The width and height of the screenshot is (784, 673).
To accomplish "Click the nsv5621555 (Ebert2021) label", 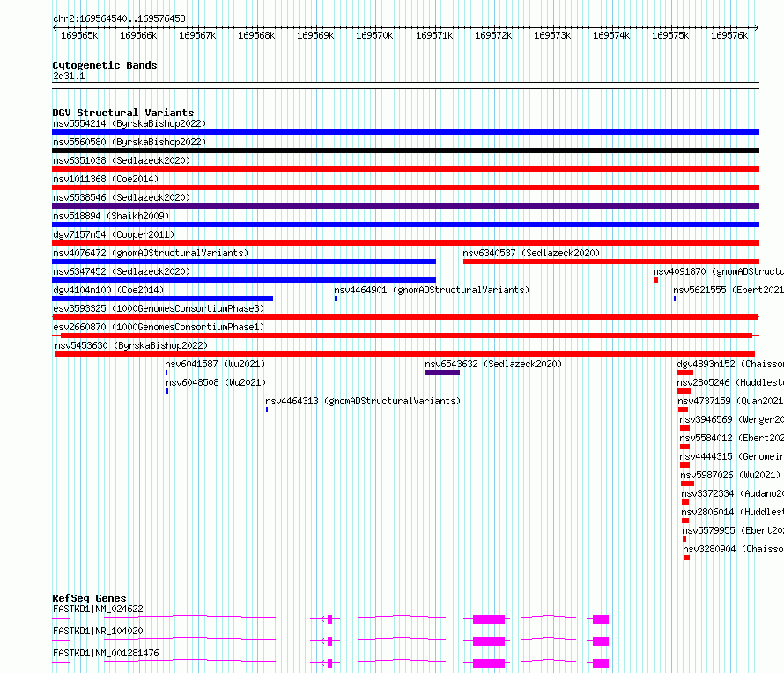I will tap(728, 290).
